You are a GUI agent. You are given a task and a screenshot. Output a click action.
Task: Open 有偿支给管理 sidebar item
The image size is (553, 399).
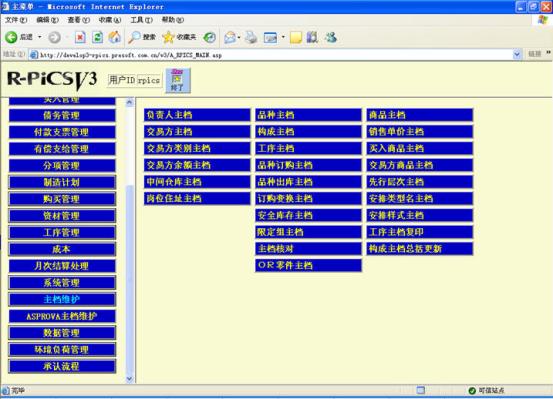tap(62, 149)
